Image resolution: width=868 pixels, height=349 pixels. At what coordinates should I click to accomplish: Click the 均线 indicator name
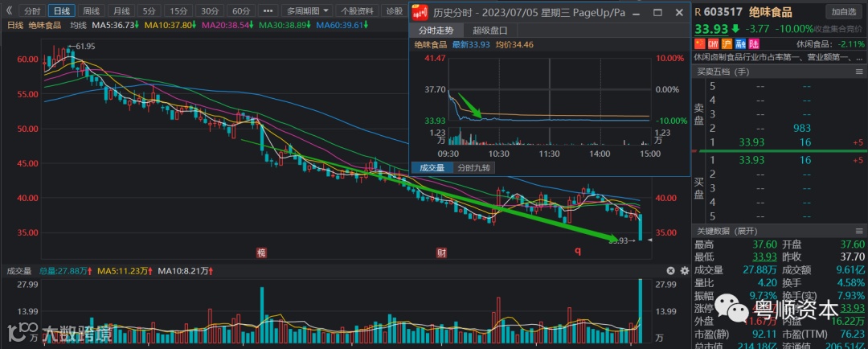pos(78,25)
